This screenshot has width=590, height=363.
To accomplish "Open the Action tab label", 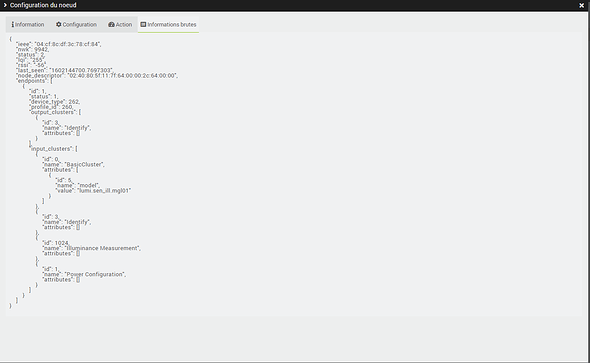I will click(x=124, y=24).
